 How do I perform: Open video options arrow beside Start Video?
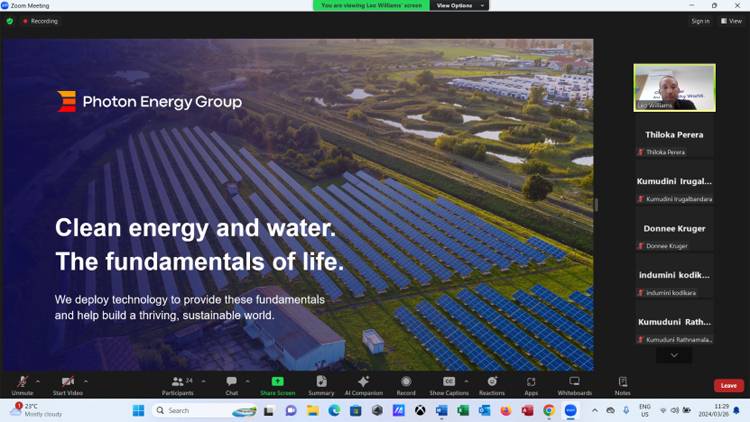point(86,381)
